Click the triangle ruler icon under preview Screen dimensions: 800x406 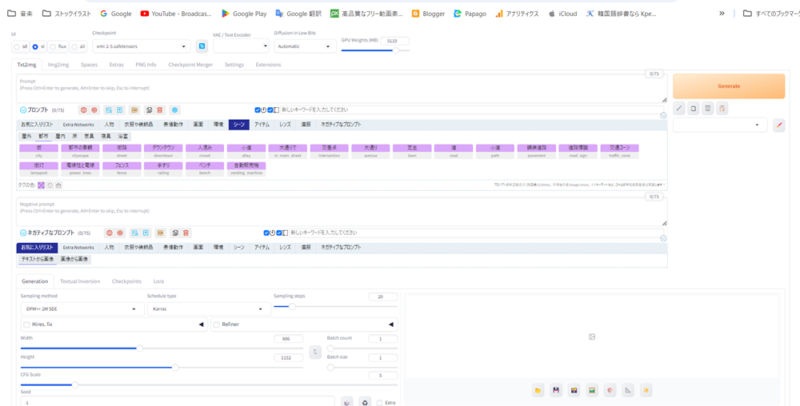pyautogui.click(x=628, y=390)
